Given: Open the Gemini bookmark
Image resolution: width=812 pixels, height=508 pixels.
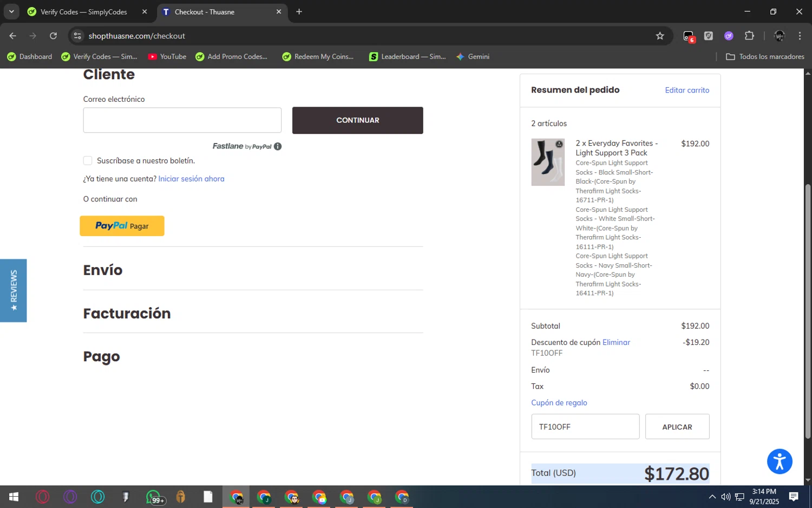Looking at the screenshot, I should click(x=473, y=56).
